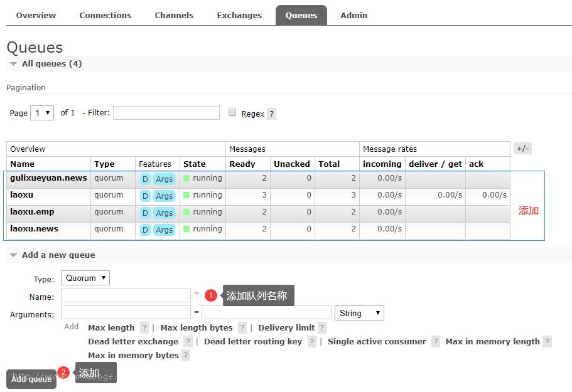Sort queues by the Name column
This screenshot has height=392, width=572.
22,164
